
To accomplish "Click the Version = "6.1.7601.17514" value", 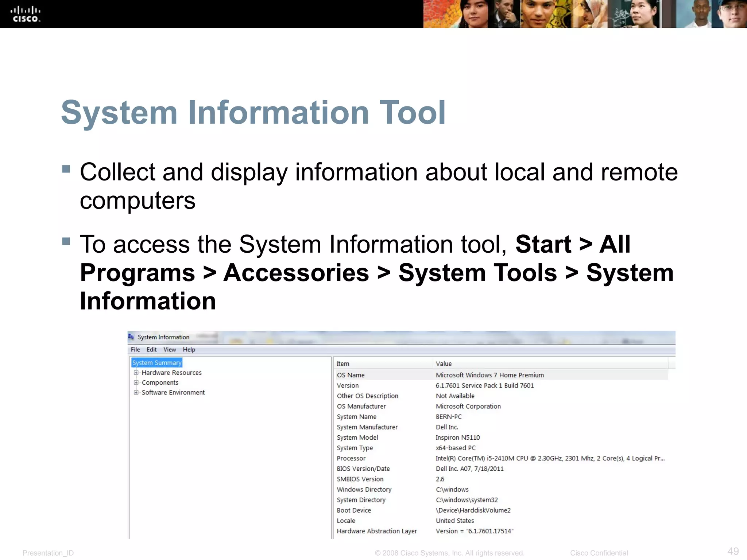I will pos(475,531).
